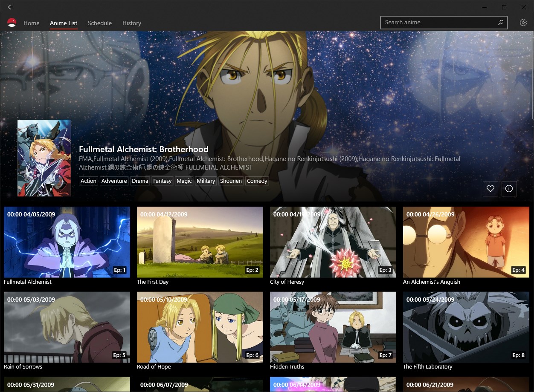Play episode 4 An Alchemist's Anguish
The image size is (534, 392).
(466, 242)
